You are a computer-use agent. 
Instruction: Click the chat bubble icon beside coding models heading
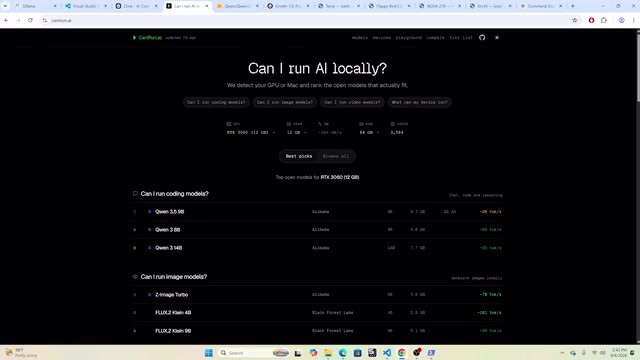click(x=135, y=193)
